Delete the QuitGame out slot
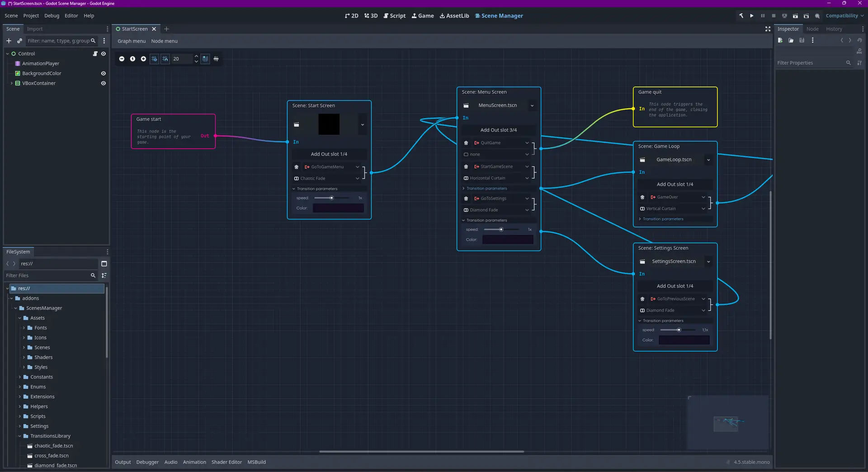 466,143
